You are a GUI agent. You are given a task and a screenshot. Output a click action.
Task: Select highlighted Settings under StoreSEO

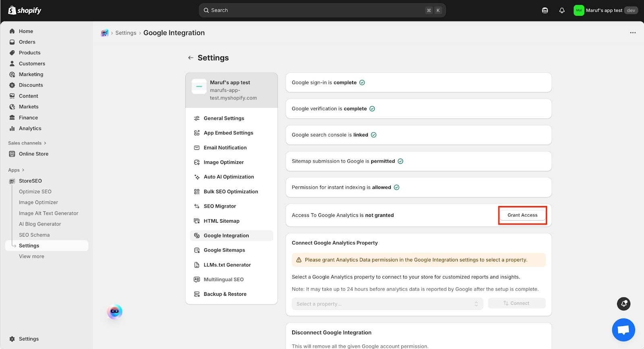click(x=47, y=246)
